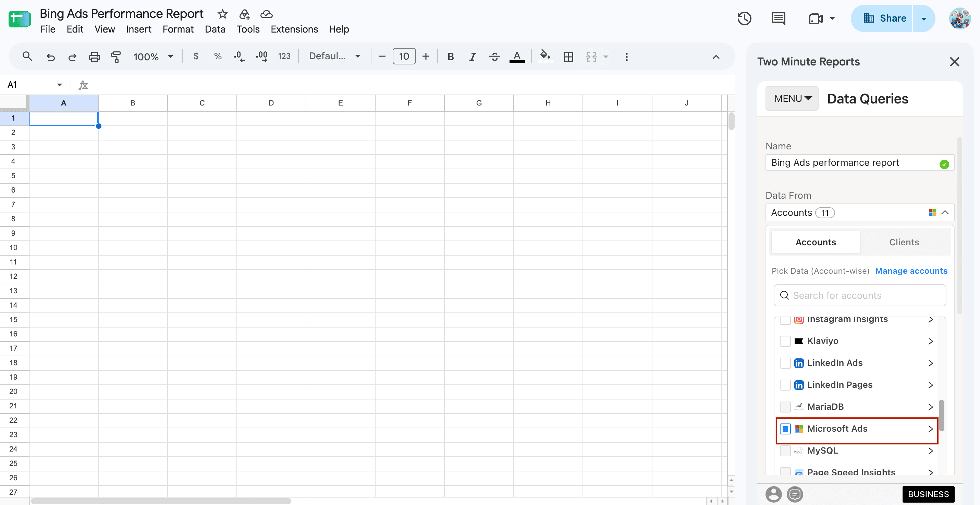The height and width of the screenshot is (505, 980).
Task: Click the Search for accounts field
Action: click(x=860, y=295)
